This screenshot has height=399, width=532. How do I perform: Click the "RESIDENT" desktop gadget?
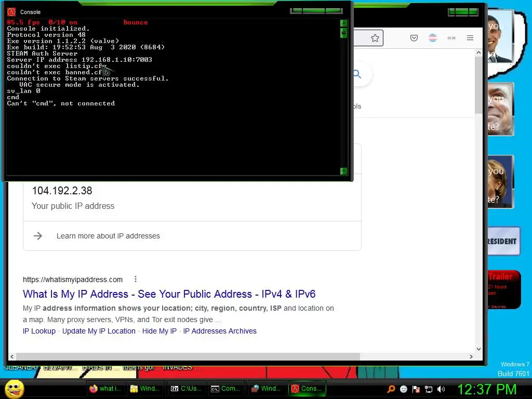tap(503, 241)
